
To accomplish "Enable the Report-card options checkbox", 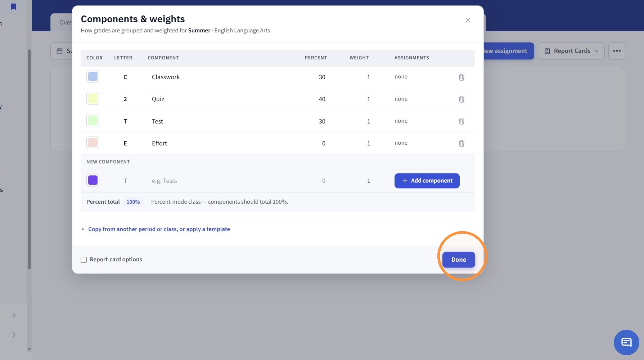I will point(84,260).
